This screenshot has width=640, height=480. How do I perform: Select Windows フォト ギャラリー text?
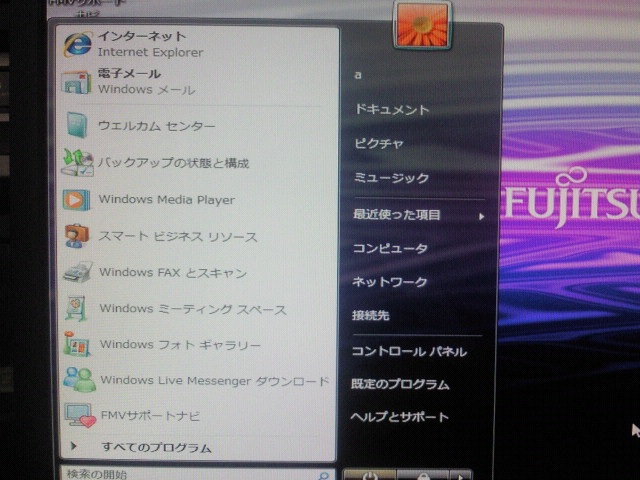click(180, 345)
